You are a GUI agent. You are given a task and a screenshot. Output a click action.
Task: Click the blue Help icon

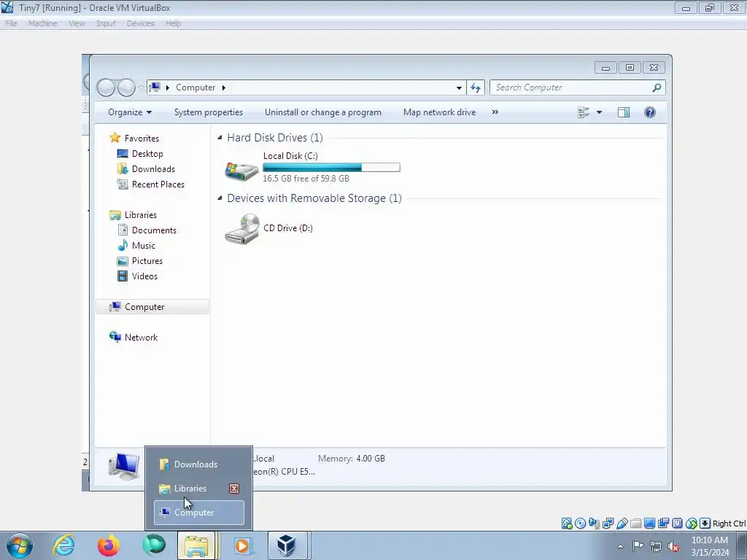(x=649, y=112)
